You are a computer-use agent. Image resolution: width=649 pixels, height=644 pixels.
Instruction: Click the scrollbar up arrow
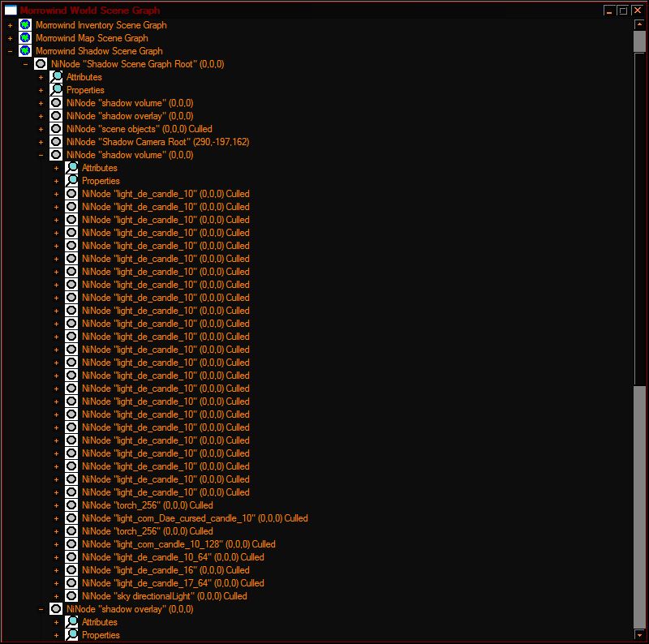(639, 24)
